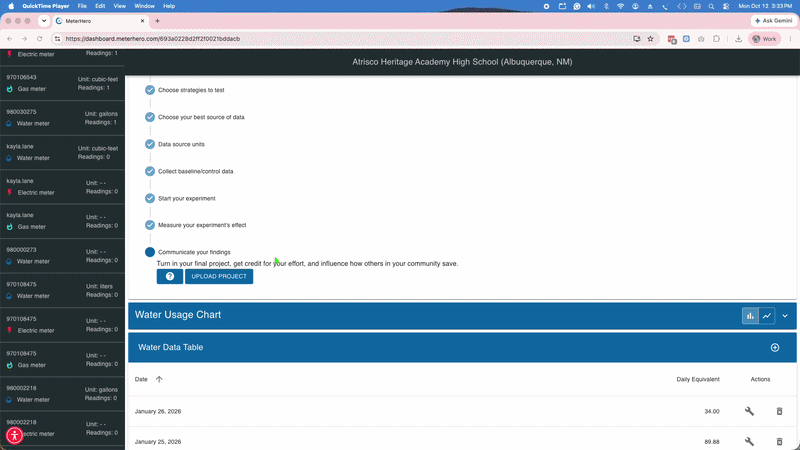Viewport: 800px width, 450px height.
Task: Select 980002218 Water meter with gallons
Action: (x=62, y=394)
